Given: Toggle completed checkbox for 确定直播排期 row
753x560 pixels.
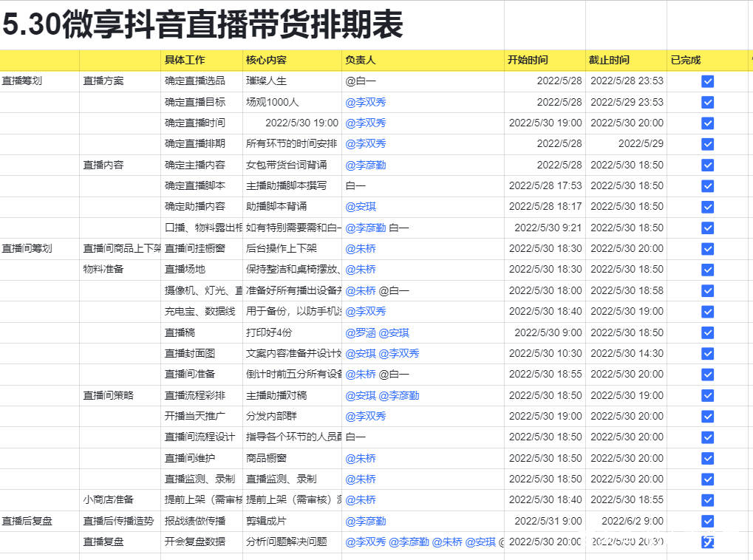Looking at the screenshot, I should 707,144.
